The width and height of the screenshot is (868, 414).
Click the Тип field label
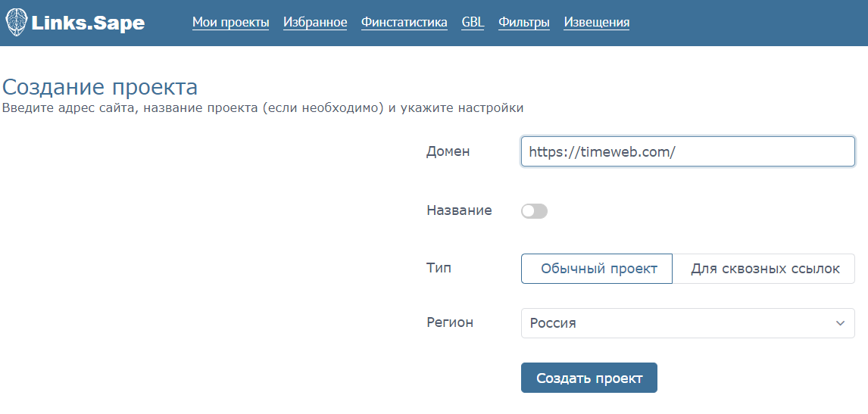coord(439,267)
